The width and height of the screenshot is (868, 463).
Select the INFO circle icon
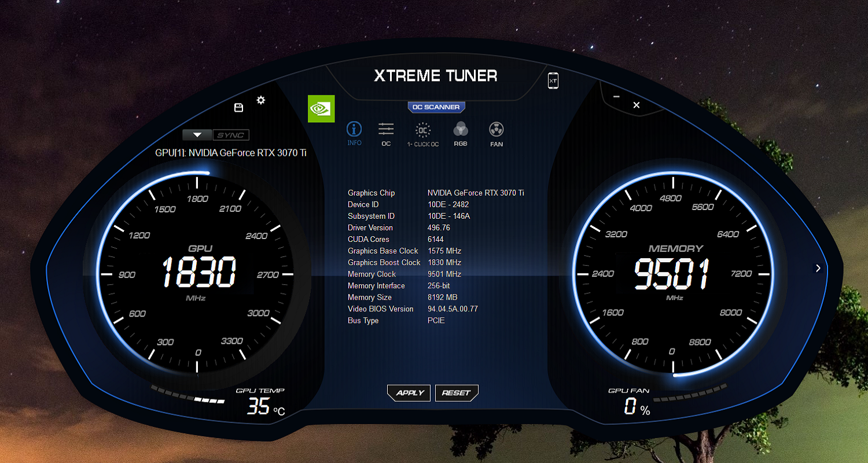coord(354,130)
